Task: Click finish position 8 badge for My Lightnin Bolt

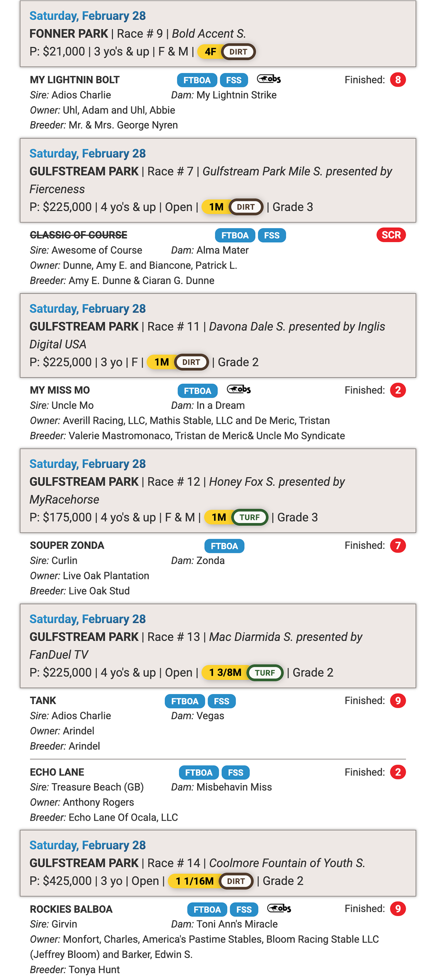Action: pyautogui.click(x=397, y=80)
